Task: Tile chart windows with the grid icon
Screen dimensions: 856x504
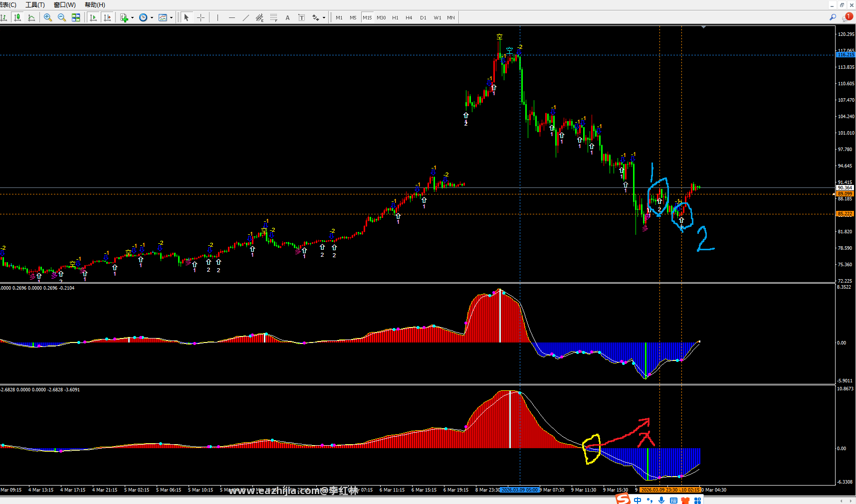Action: tap(76, 17)
